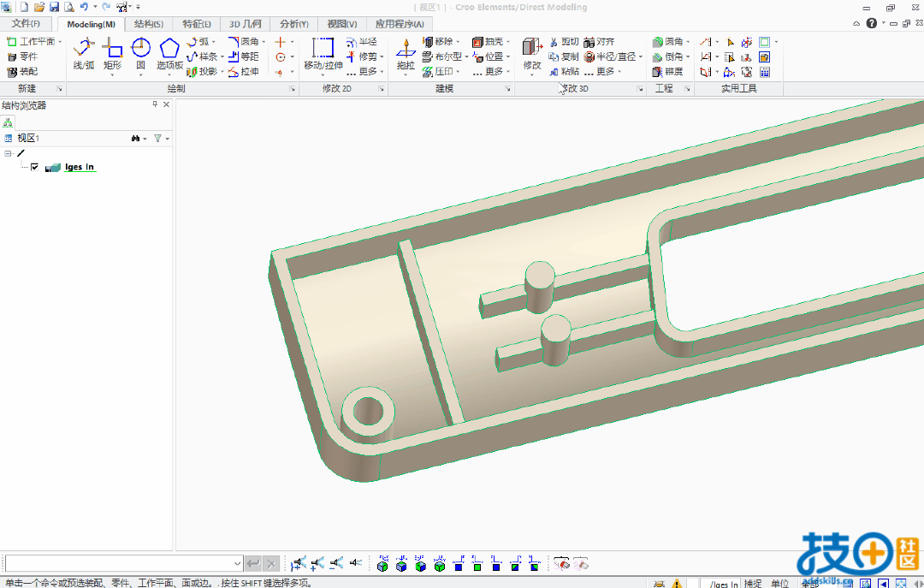Toggle the Iges In part checkbox
The height and width of the screenshot is (588, 924).
point(35,167)
